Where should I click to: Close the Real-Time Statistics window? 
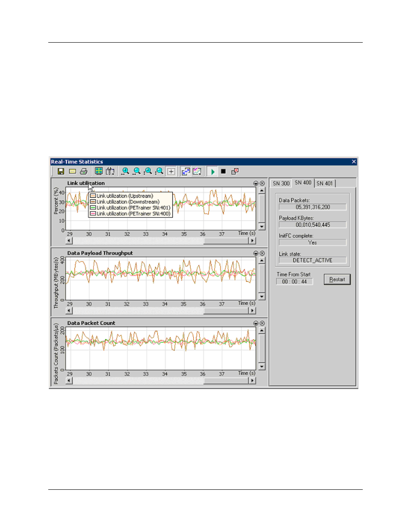coord(354,162)
